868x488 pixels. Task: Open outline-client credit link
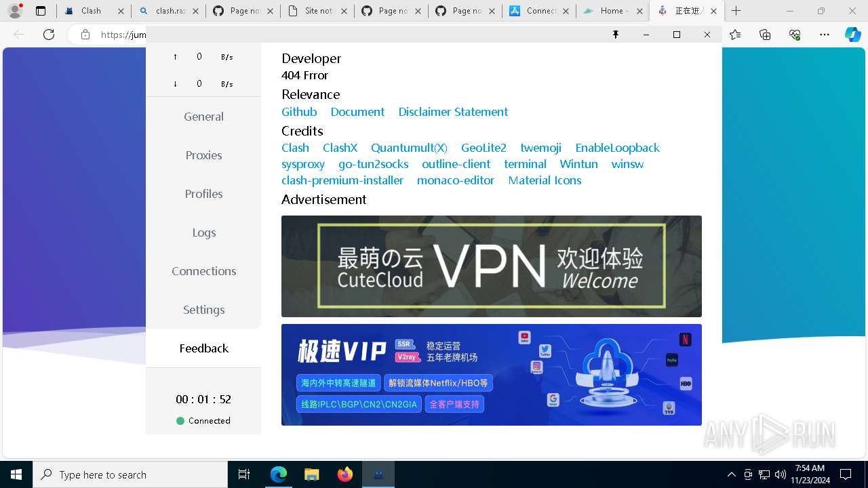point(456,164)
